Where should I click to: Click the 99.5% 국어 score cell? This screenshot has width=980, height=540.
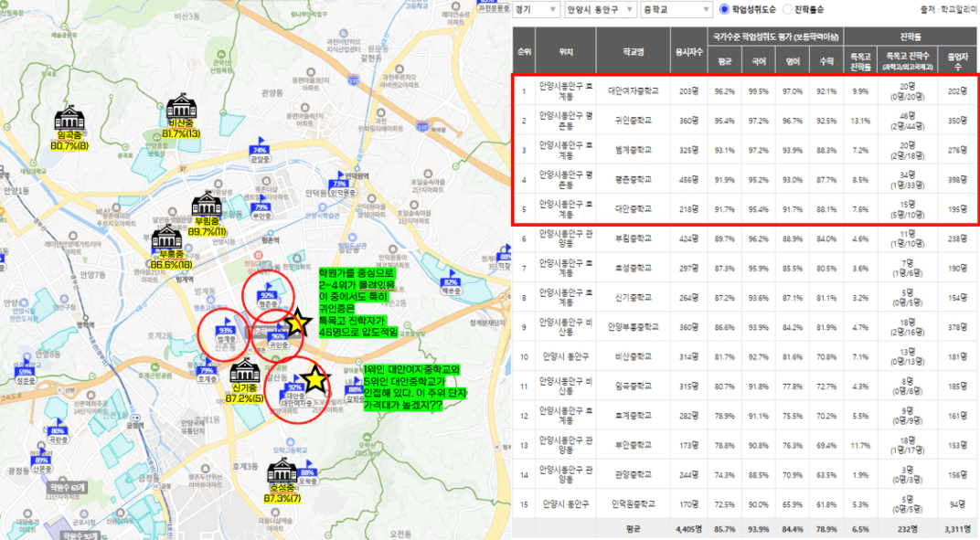tap(758, 91)
